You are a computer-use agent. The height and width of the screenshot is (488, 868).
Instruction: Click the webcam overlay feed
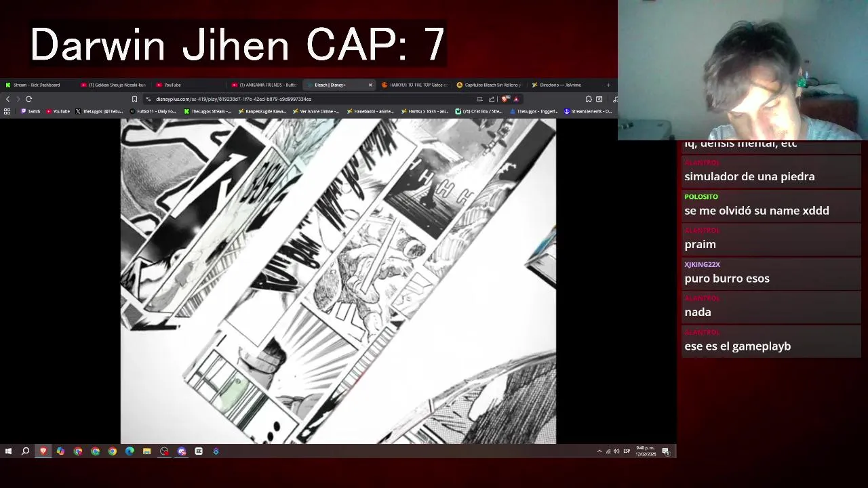point(743,70)
